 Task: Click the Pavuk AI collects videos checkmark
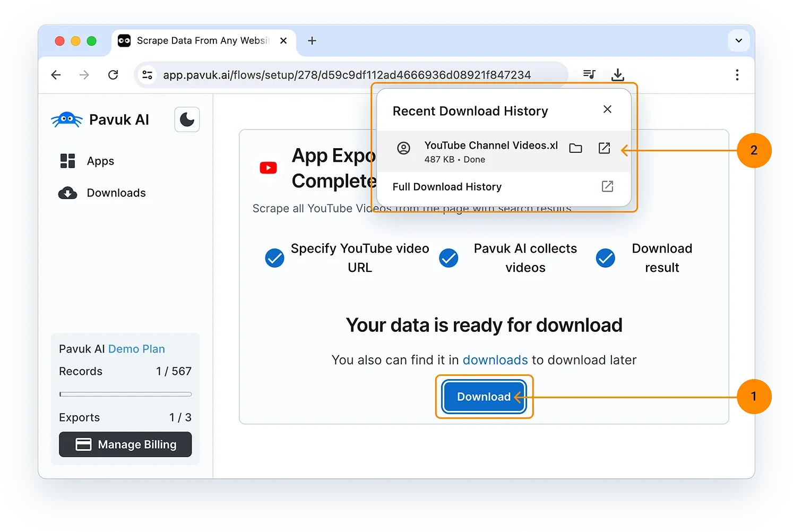449,258
